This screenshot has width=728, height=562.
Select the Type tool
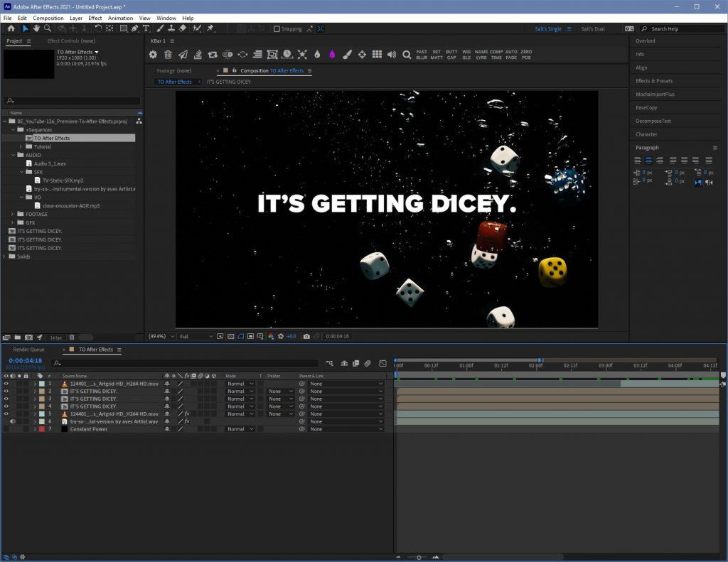pos(146,28)
